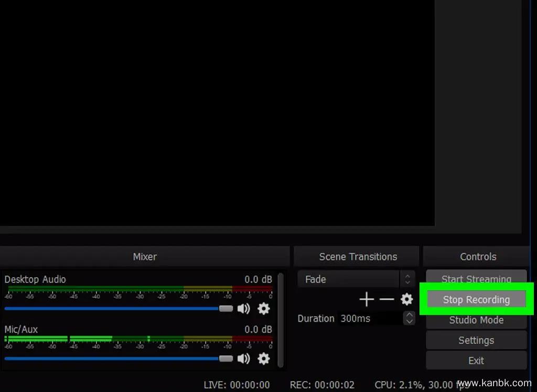Screen dimensions: 537x392
Task: Click the Exit button
Action: (476, 361)
